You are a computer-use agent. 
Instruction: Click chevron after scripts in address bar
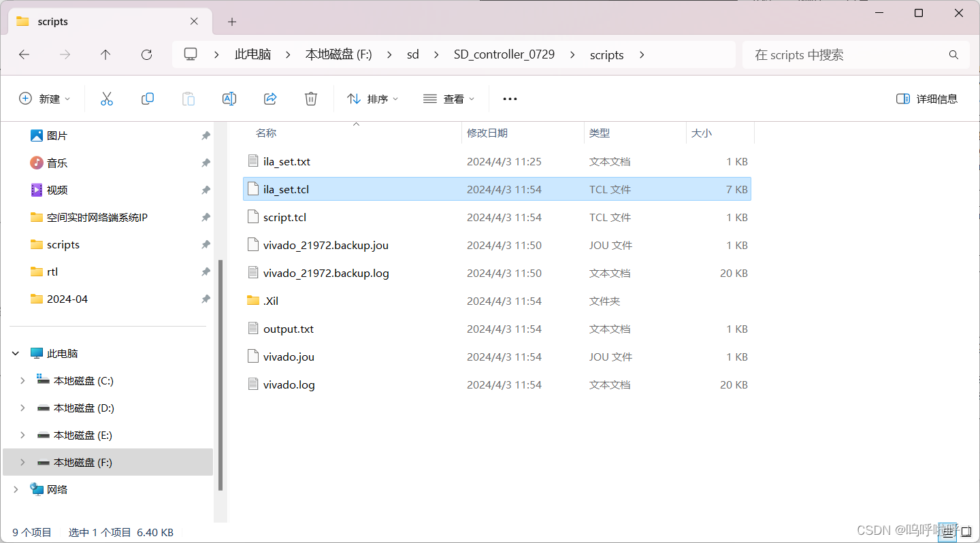pos(642,54)
